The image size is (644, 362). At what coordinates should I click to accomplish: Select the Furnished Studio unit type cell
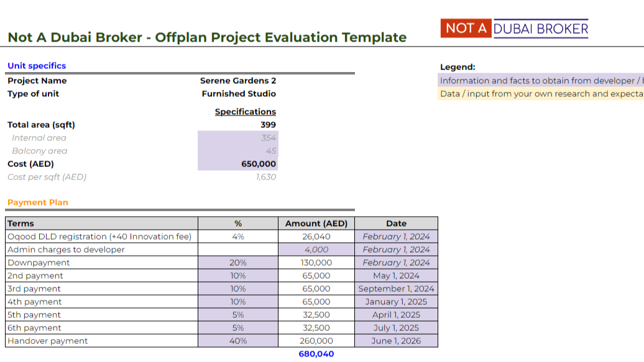[x=239, y=94]
